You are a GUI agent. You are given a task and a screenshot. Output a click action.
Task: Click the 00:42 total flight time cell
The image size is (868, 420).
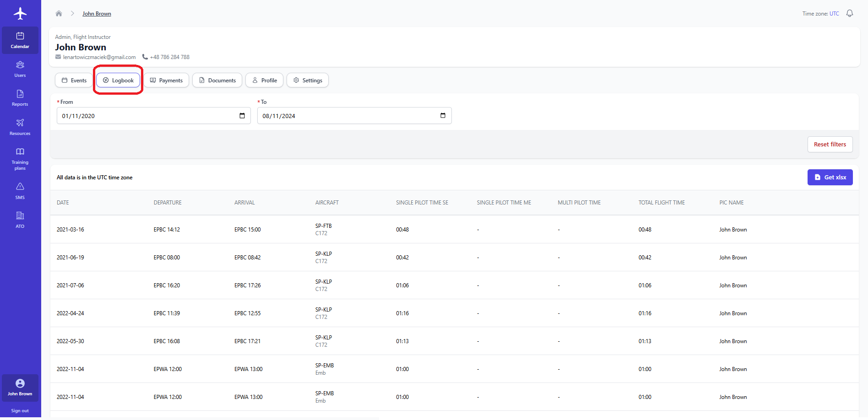(645, 258)
